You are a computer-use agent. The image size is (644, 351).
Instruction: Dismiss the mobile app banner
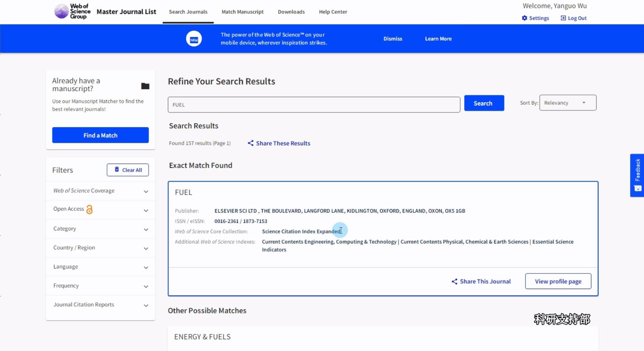(393, 39)
